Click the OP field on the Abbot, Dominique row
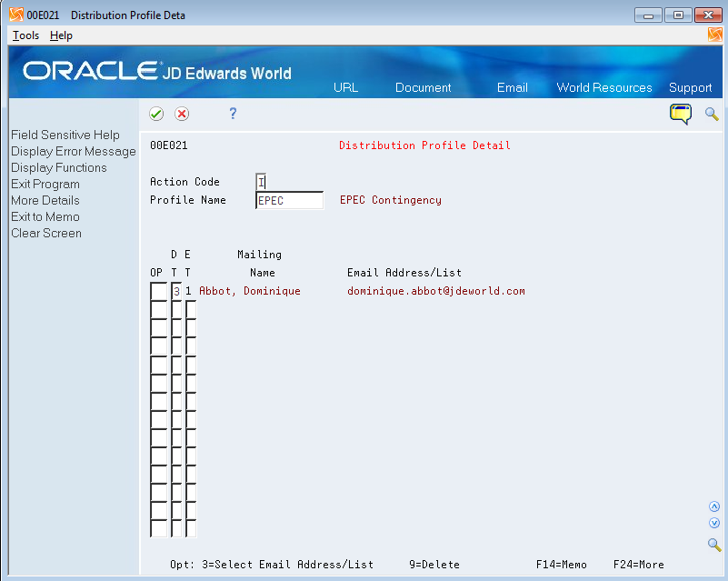This screenshot has width=728, height=581. coord(158,291)
